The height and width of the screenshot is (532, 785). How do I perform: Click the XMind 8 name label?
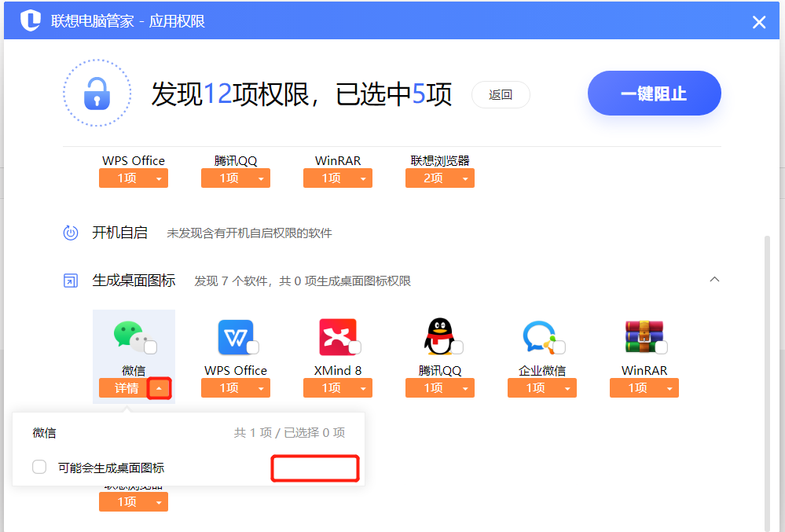pyautogui.click(x=337, y=370)
